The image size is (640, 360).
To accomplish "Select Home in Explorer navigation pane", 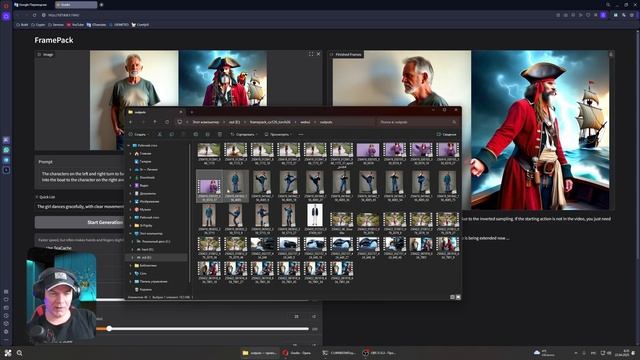I will [143, 153].
